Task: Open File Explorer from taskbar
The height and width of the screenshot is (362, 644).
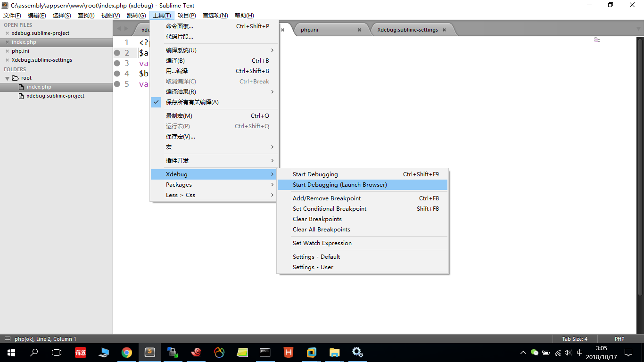Action: (x=335, y=352)
